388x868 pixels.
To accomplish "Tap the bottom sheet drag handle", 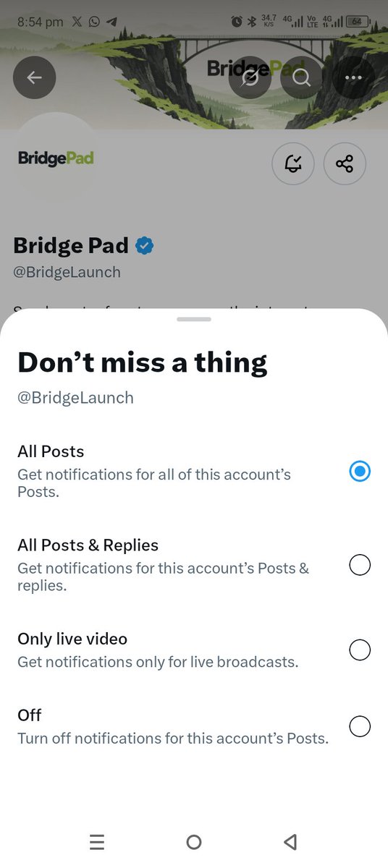I will [x=194, y=319].
